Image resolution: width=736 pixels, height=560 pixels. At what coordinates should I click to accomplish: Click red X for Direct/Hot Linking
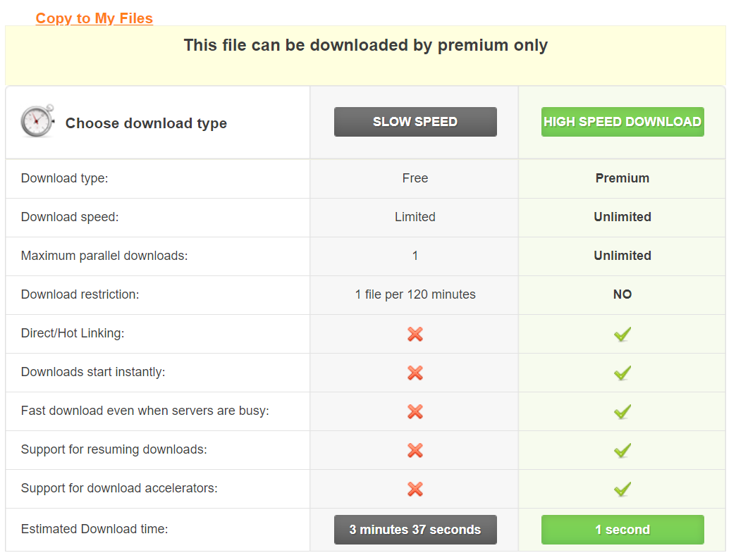(415, 334)
